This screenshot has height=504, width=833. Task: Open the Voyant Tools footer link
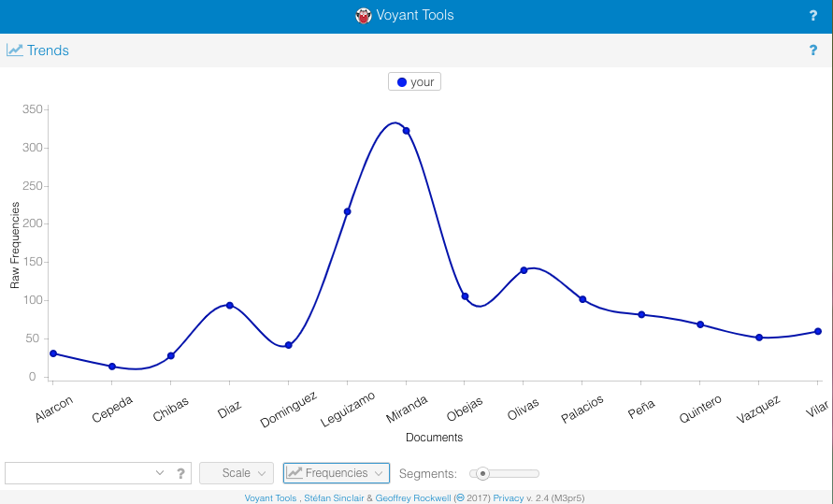(x=270, y=497)
